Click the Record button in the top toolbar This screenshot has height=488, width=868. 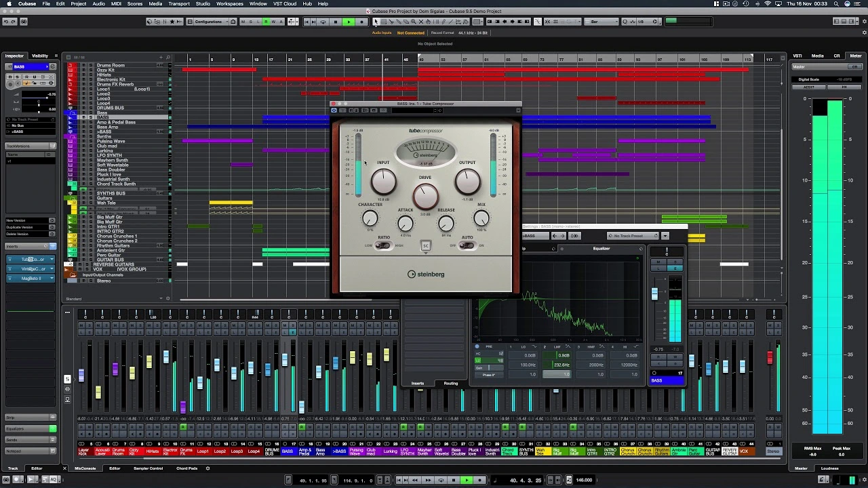[361, 22]
